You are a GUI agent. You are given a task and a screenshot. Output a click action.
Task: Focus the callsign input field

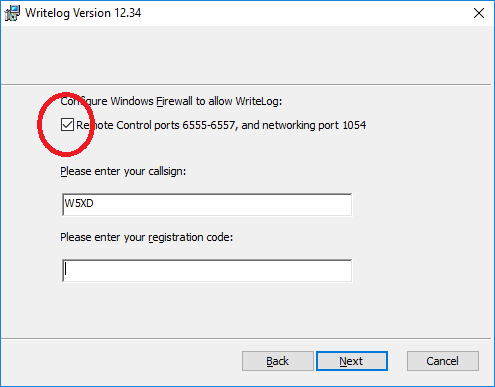pyautogui.click(x=207, y=204)
